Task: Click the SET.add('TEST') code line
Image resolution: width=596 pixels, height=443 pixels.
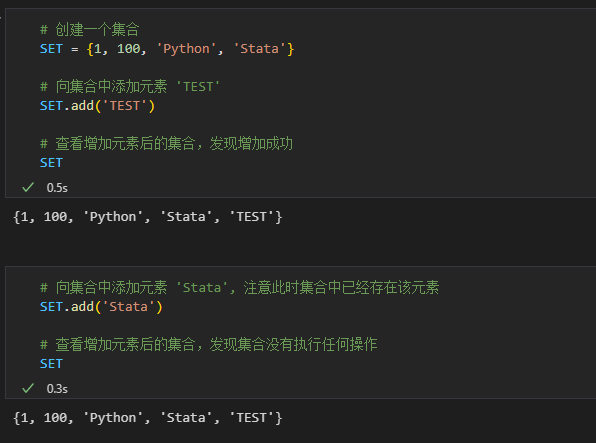Action: coord(97,106)
